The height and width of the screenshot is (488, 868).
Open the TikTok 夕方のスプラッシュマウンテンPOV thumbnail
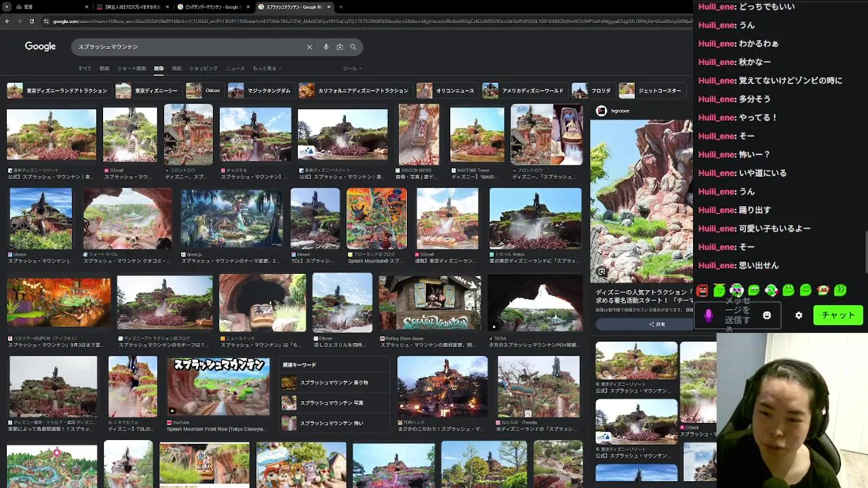[535, 303]
